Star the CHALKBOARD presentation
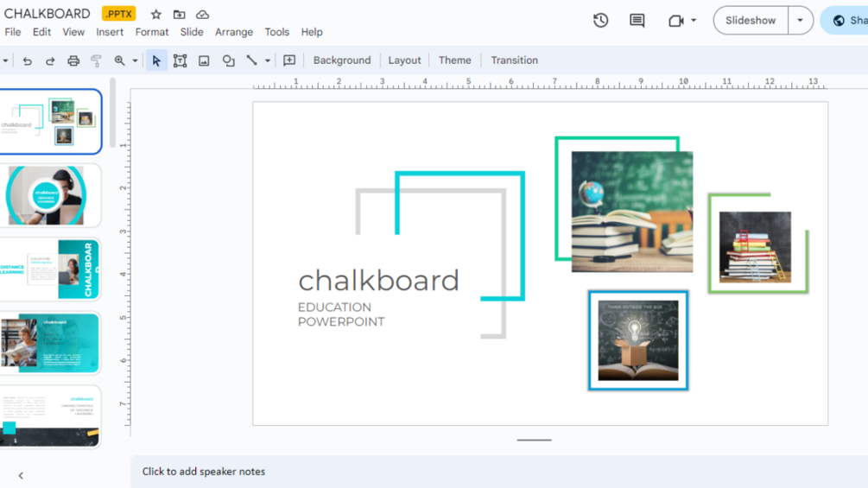This screenshot has height=488, width=868. click(156, 15)
